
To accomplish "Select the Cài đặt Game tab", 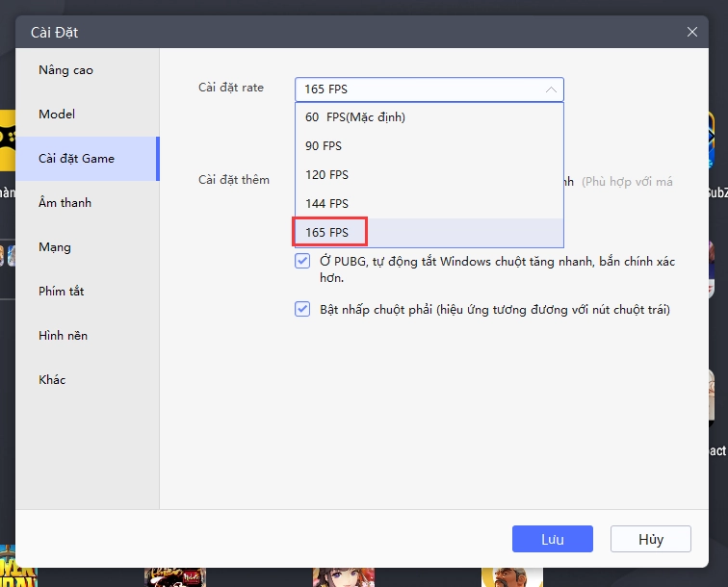I will (x=77, y=159).
